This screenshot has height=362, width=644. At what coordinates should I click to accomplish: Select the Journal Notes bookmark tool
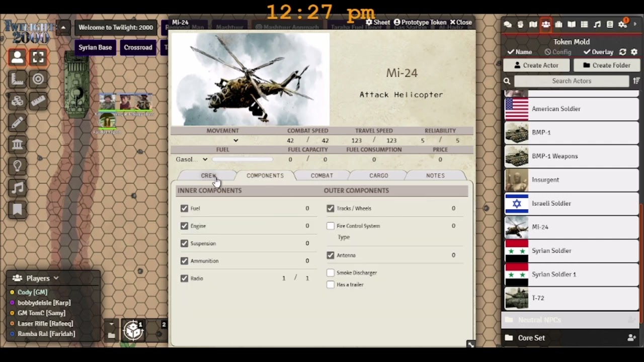[x=17, y=210]
